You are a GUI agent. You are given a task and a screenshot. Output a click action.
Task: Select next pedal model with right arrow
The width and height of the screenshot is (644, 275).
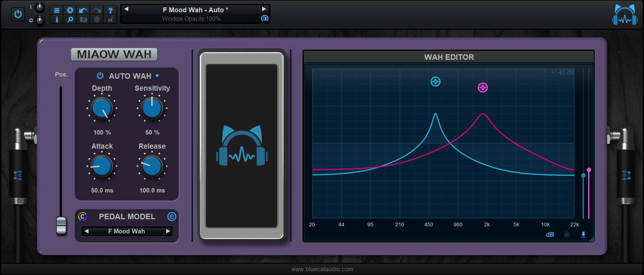(x=168, y=231)
